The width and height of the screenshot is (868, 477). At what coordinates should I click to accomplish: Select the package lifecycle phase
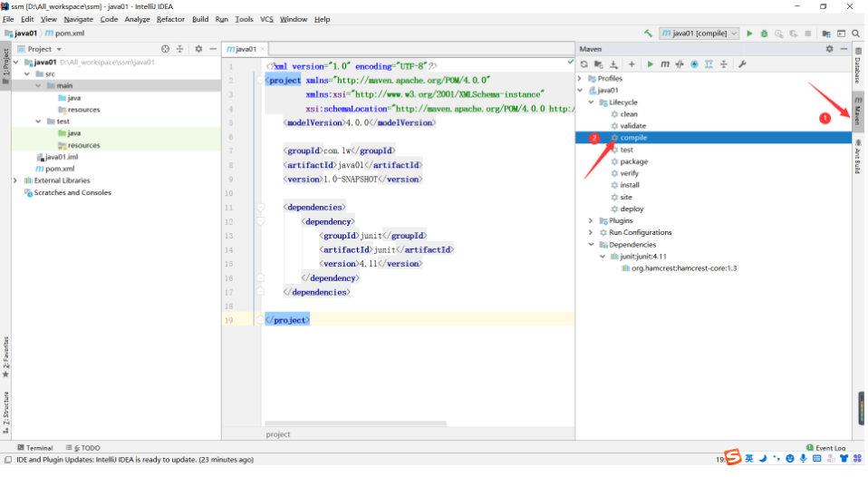pos(634,161)
